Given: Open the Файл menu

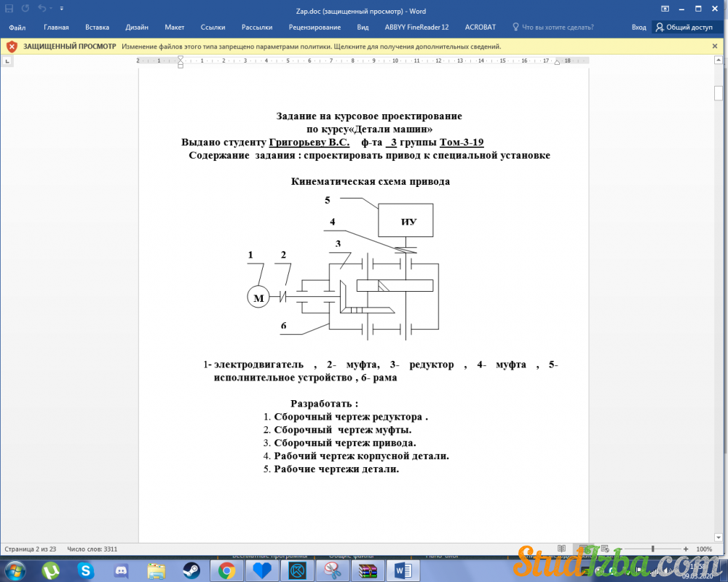Looking at the screenshot, I should [x=17, y=28].
